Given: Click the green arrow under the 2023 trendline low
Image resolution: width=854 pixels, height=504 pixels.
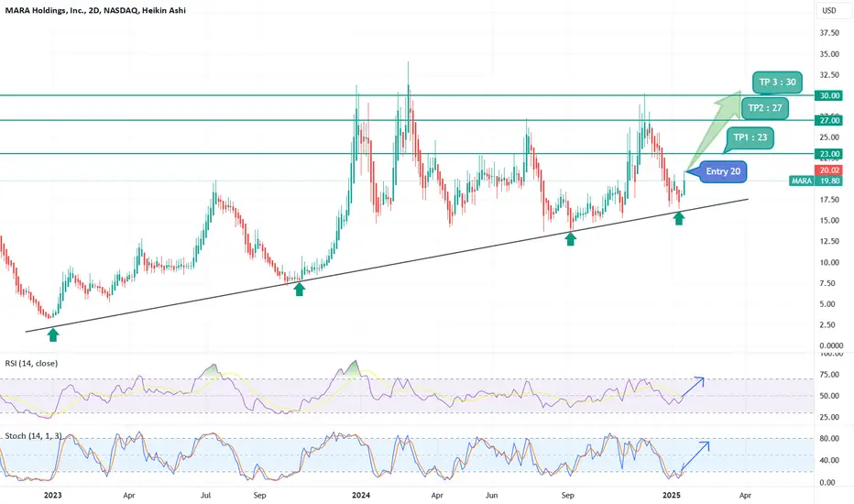Looking at the screenshot, I should click(x=53, y=334).
